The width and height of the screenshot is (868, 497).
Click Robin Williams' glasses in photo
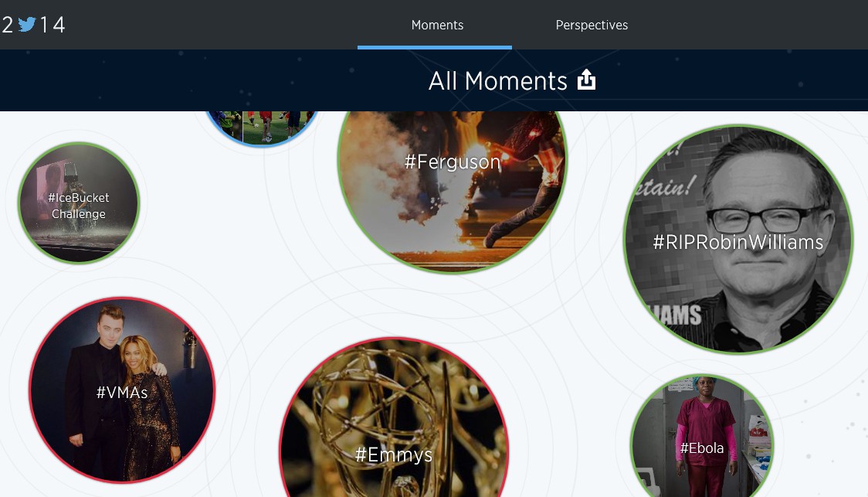pos(765,220)
